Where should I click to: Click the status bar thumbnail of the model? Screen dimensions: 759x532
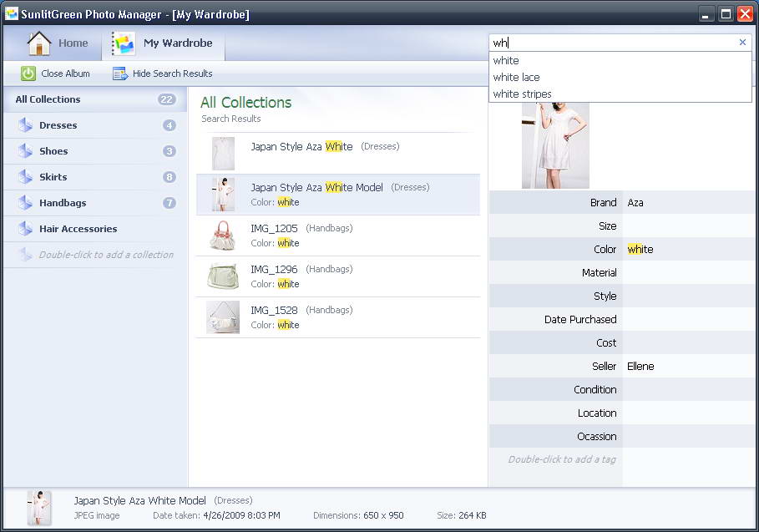click(39, 508)
